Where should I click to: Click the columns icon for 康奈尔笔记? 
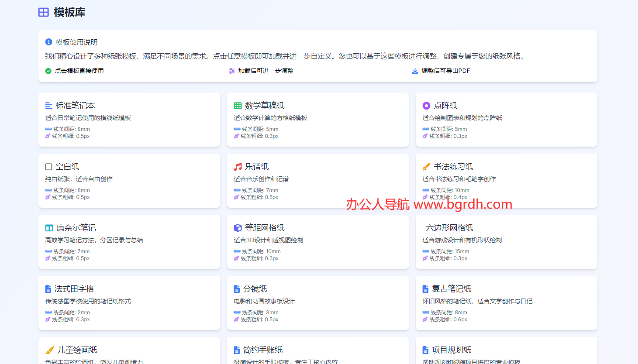tap(49, 228)
